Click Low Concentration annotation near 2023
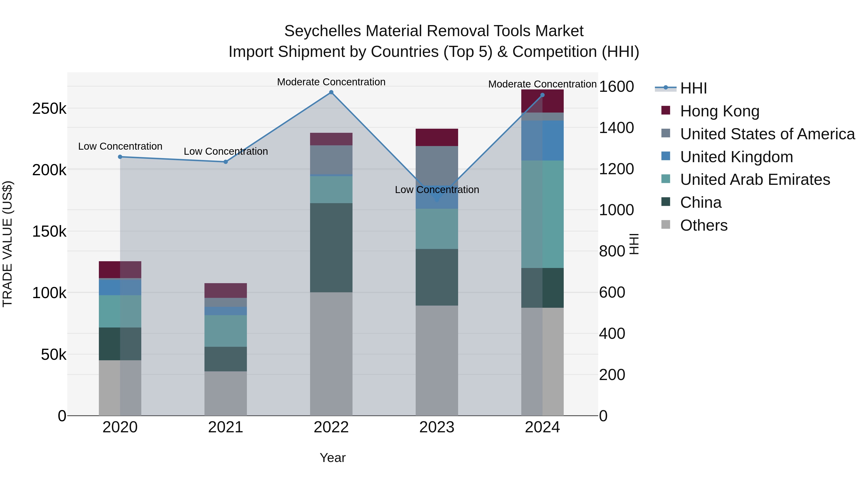Viewport: 868px width, 488px height. point(437,190)
